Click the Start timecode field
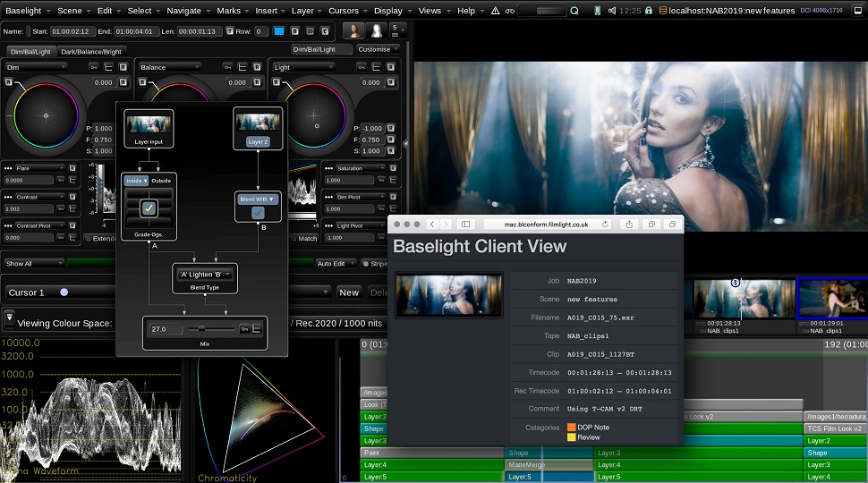 point(73,31)
